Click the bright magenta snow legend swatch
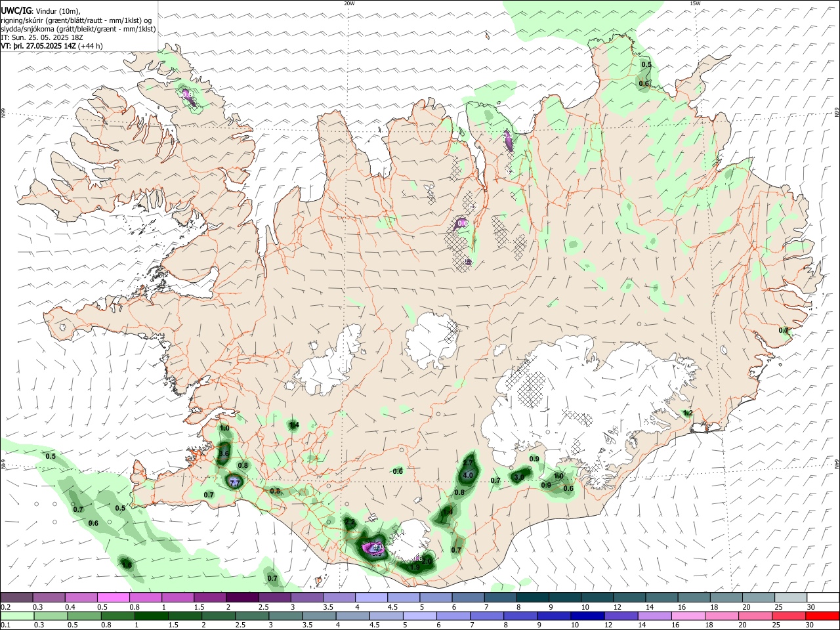The width and height of the screenshot is (840, 630). pyautogui.click(x=113, y=597)
